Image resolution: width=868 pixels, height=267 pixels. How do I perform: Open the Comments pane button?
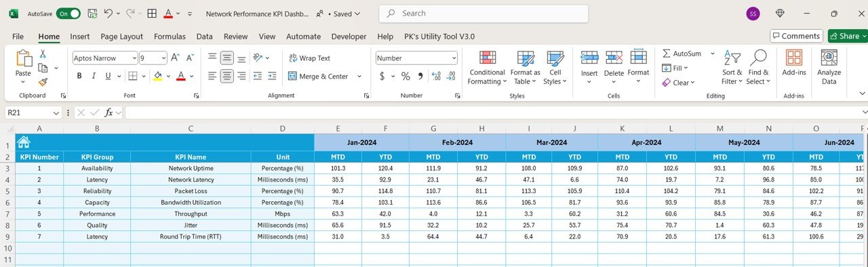pyautogui.click(x=796, y=36)
